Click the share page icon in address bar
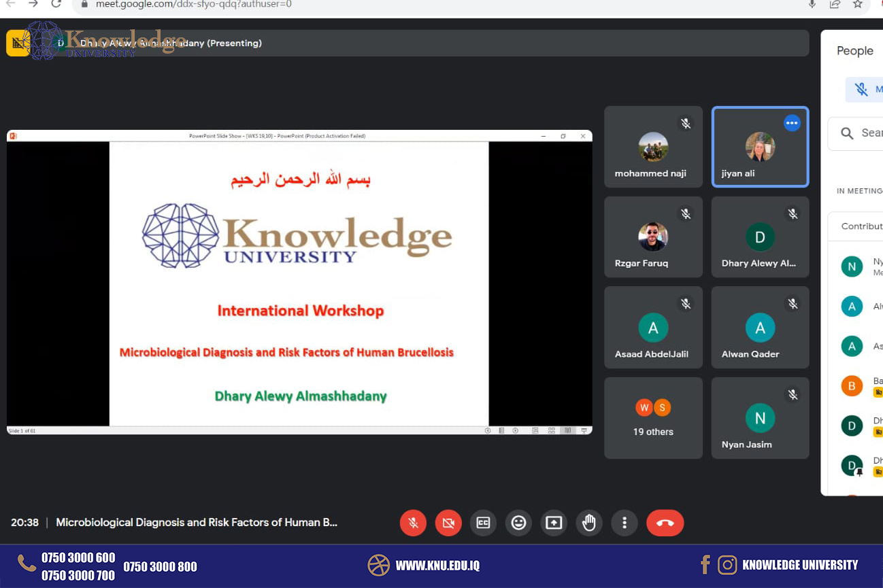This screenshot has width=883, height=588. coord(835,4)
